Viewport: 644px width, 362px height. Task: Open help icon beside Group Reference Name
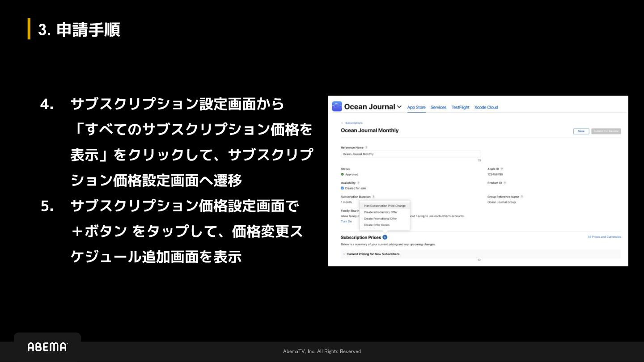tap(522, 197)
